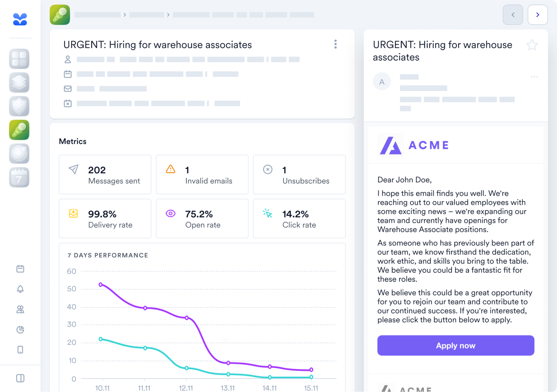557x392 pixels.
Task: Click the Open rate metric card
Action: [x=202, y=219]
